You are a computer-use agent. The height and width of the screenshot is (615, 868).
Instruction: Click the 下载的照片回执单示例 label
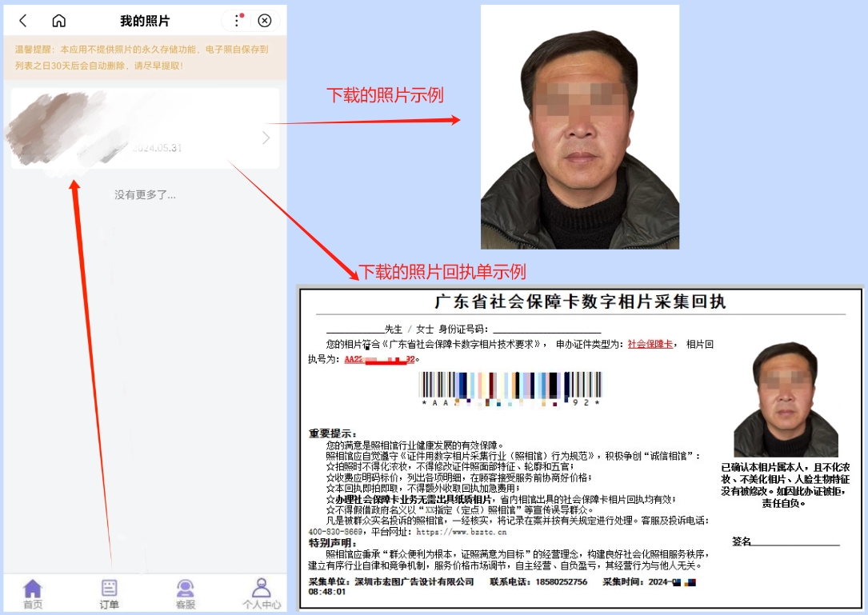click(x=442, y=272)
